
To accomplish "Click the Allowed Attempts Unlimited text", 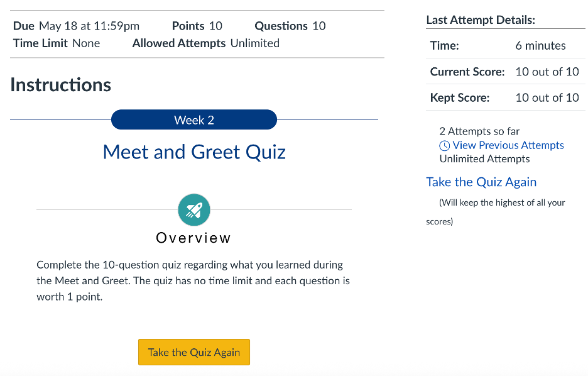I will [x=206, y=43].
